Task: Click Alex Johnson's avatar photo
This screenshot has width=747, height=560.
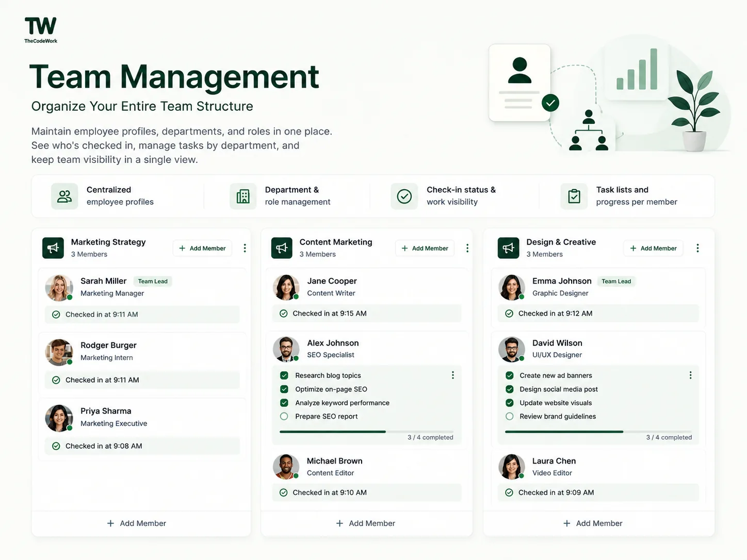Action: pyautogui.click(x=286, y=349)
